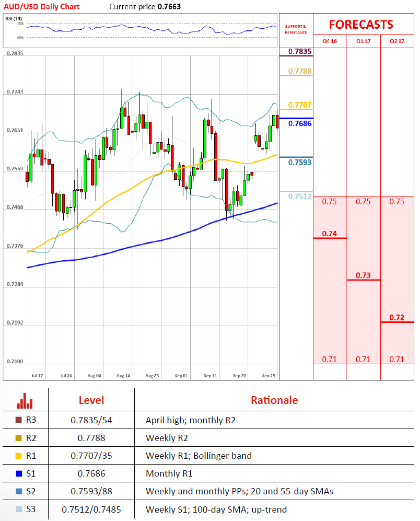Click the Sep 29 date axis label
Screen dimensions: 420x521
[x=269, y=376]
